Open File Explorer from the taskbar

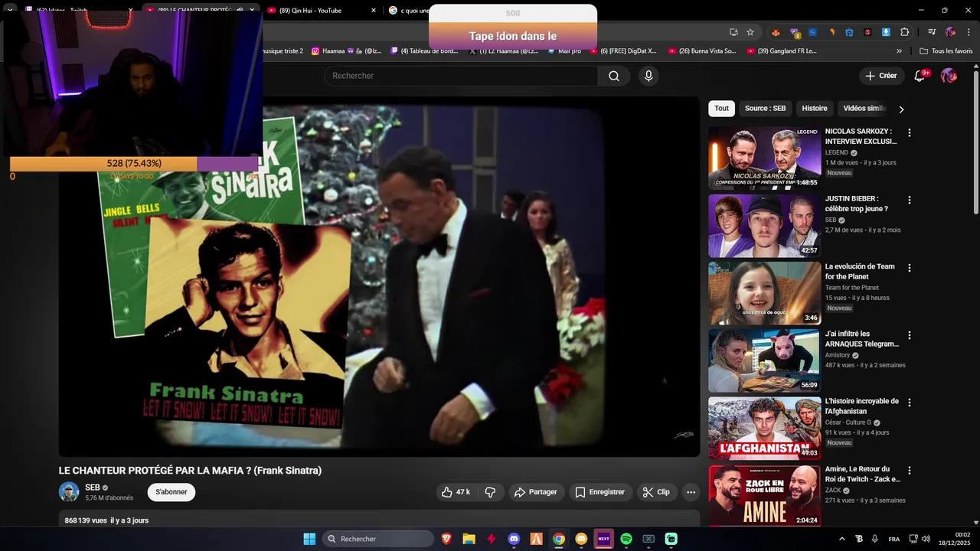[x=469, y=539]
